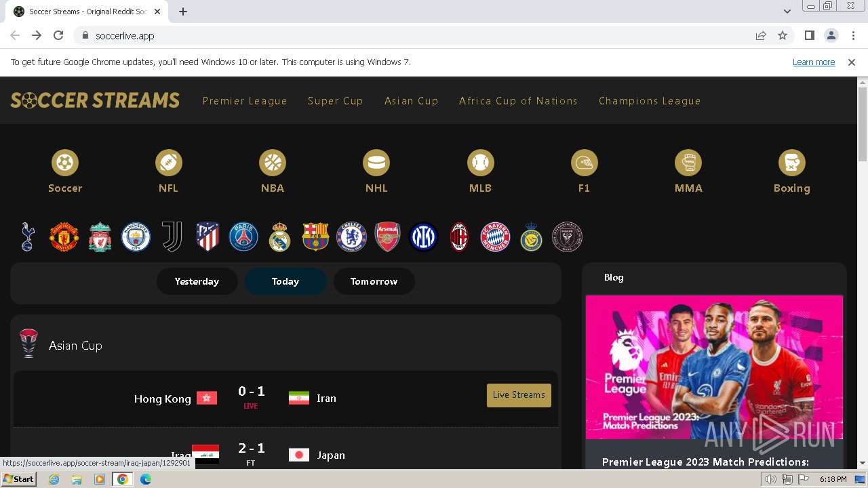Open the Windows Start menu

point(19,479)
